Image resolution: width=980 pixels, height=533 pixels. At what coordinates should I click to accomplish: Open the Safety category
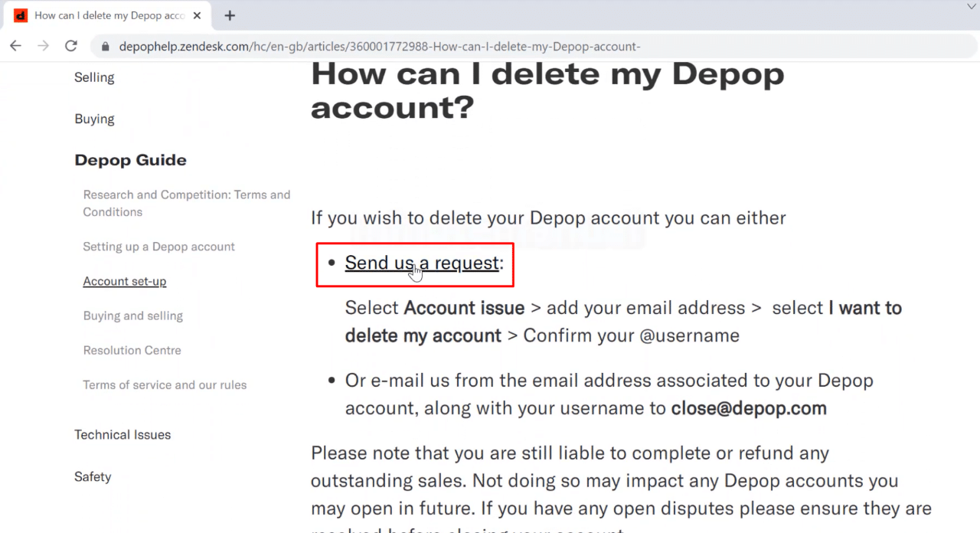(x=93, y=477)
